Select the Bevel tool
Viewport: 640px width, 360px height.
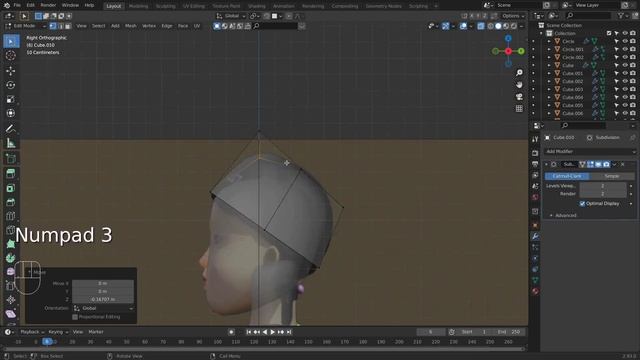tap(11, 202)
